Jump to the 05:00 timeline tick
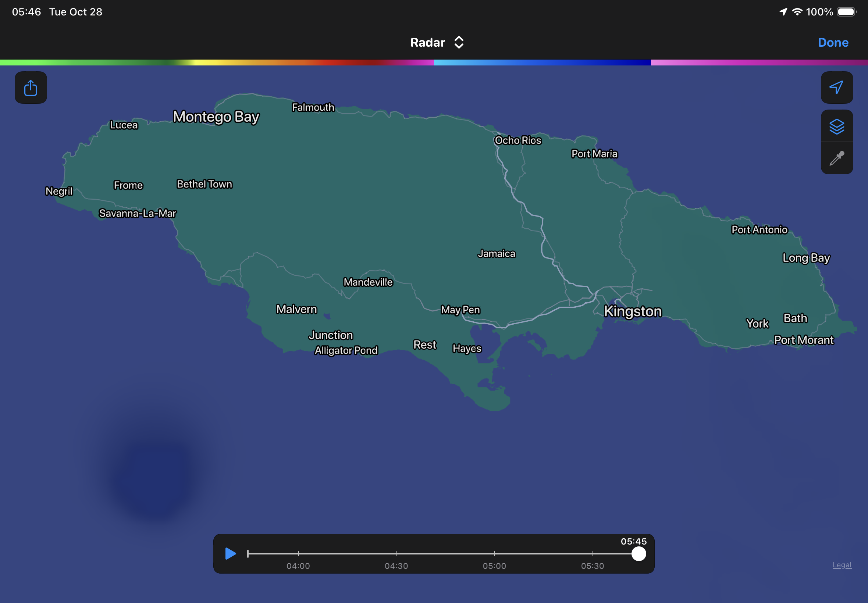 pos(494,553)
